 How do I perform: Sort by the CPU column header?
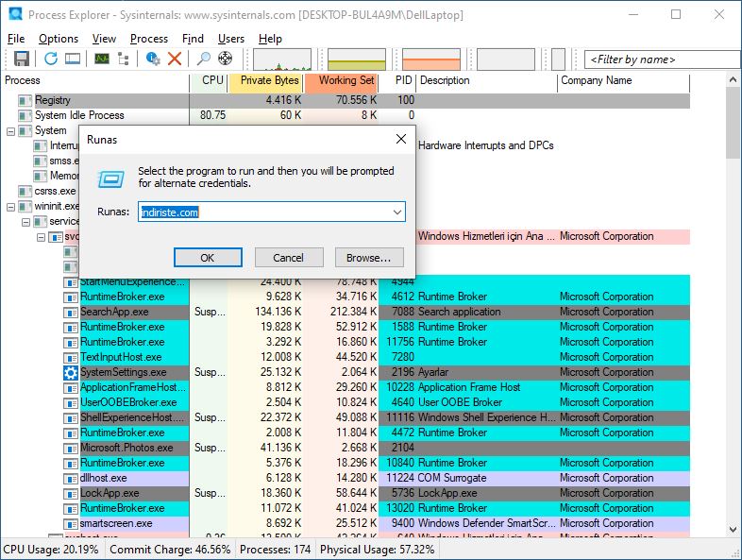click(210, 80)
